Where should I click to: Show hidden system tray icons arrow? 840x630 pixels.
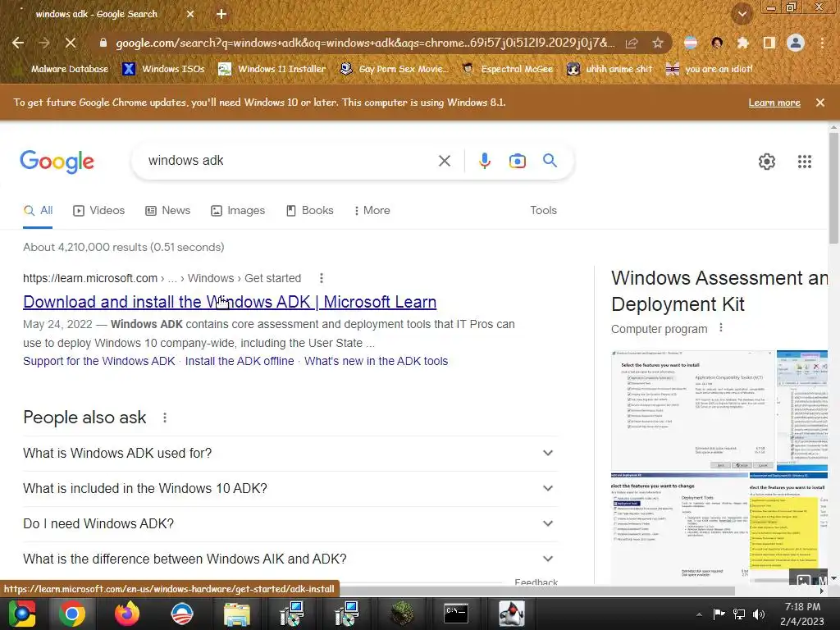pyautogui.click(x=699, y=614)
